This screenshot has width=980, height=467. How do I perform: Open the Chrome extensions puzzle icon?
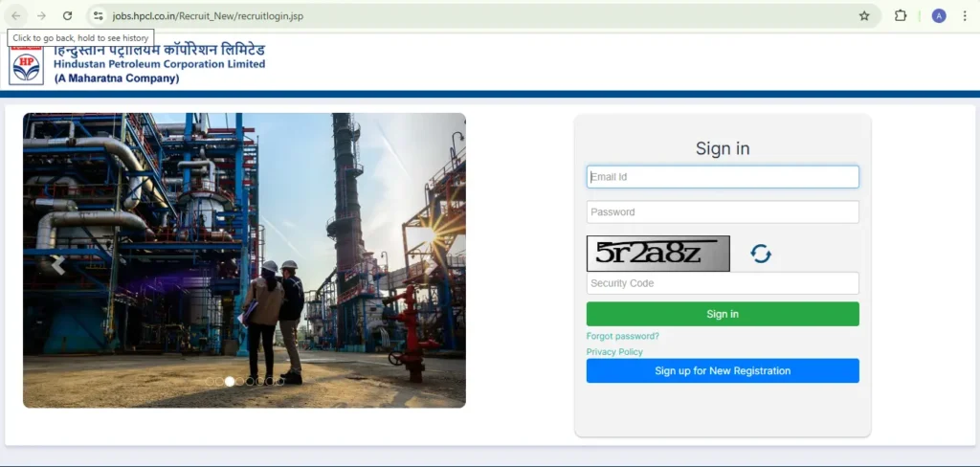(x=901, y=16)
